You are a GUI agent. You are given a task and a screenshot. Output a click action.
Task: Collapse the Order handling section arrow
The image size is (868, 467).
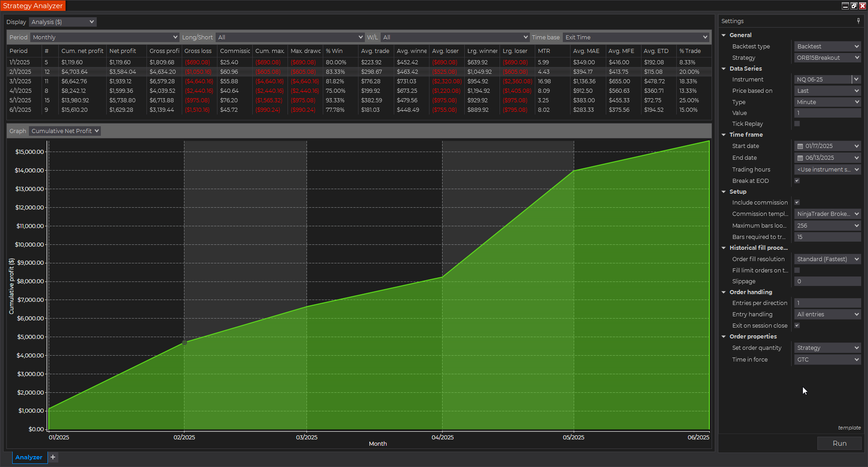click(x=724, y=292)
